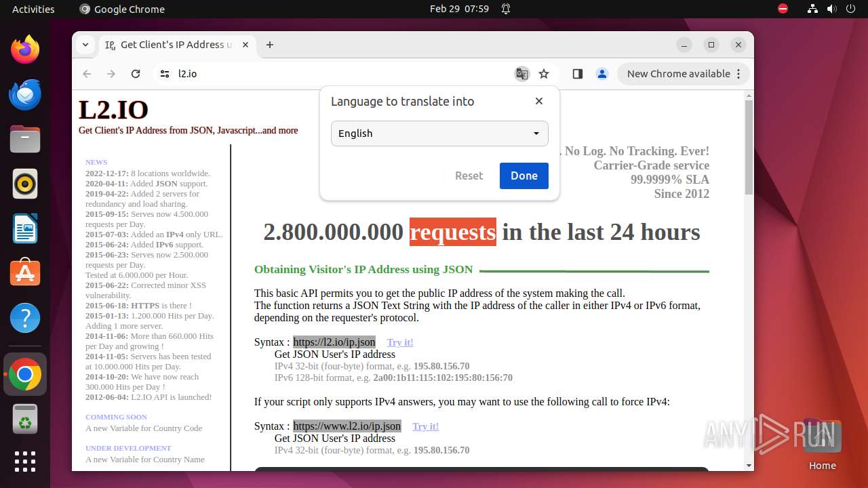The width and height of the screenshot is (868, 488).
Task: Click the highlighted word requests
Action: [x=453, y=232]
